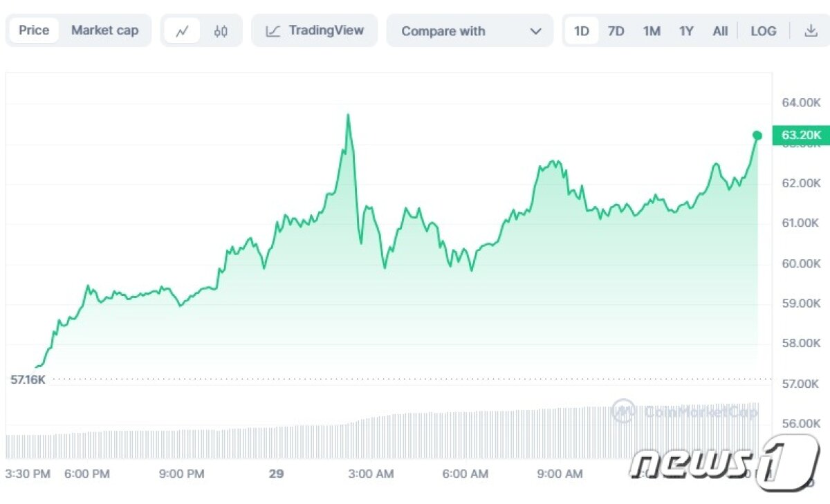Choose the 1M time range
This screenshot has height=504, width=830.
(x=652, y=31)
